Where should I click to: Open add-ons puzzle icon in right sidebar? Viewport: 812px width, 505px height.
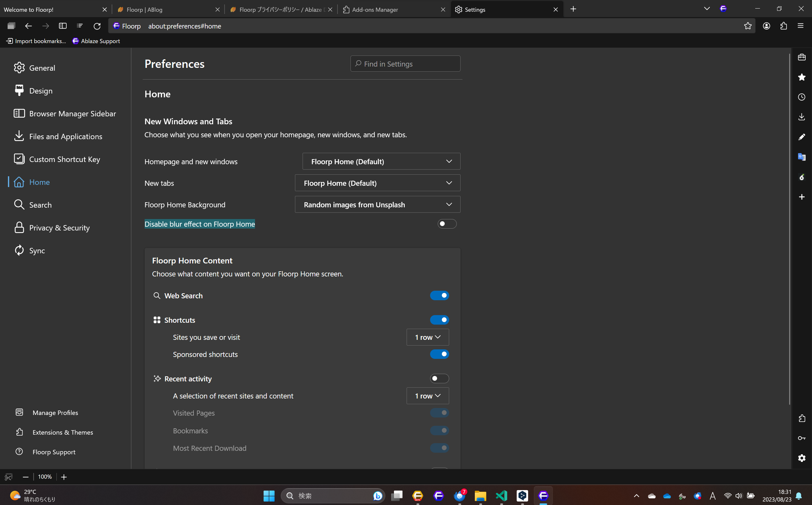[x=802, y=418]
